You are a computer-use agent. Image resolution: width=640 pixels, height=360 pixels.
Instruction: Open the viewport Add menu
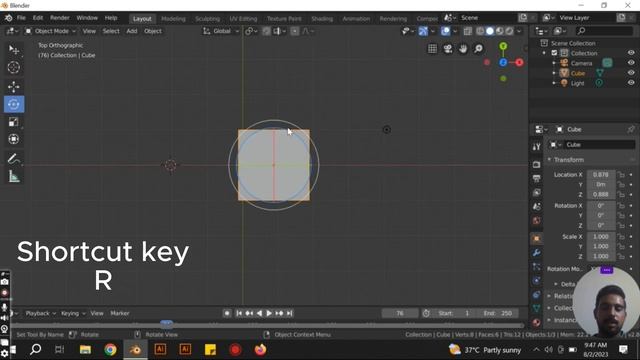[131, 31]
